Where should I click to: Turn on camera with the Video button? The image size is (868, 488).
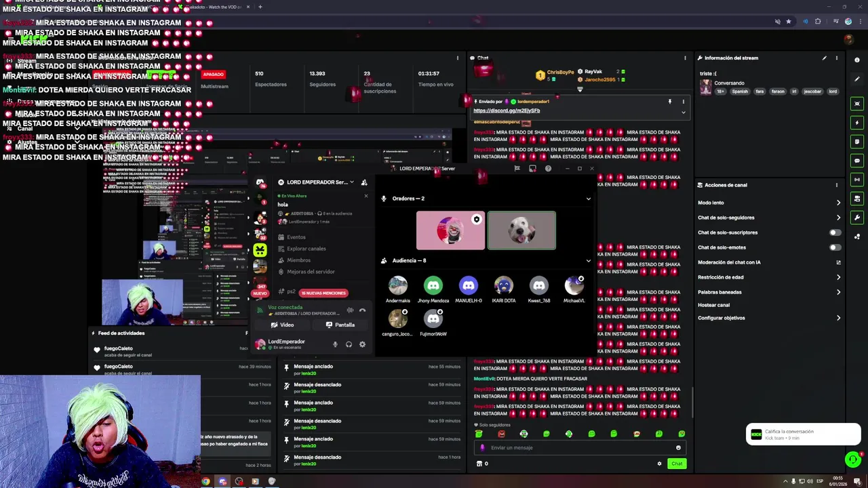point(283,325)
